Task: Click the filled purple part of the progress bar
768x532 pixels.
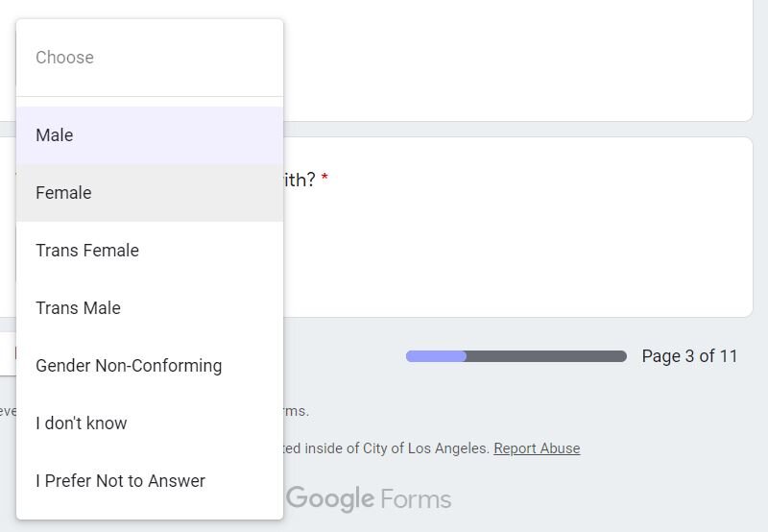Action: [436, 356]
